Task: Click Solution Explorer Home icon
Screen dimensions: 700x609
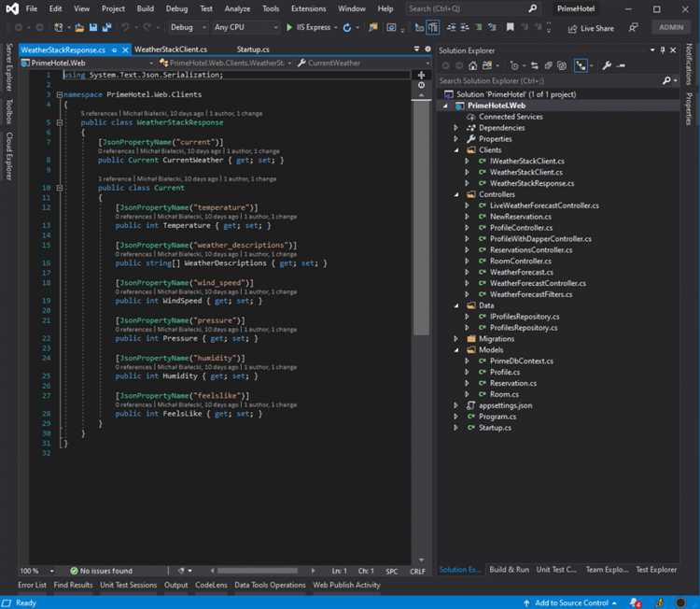Action: click(x=473, y=66)
